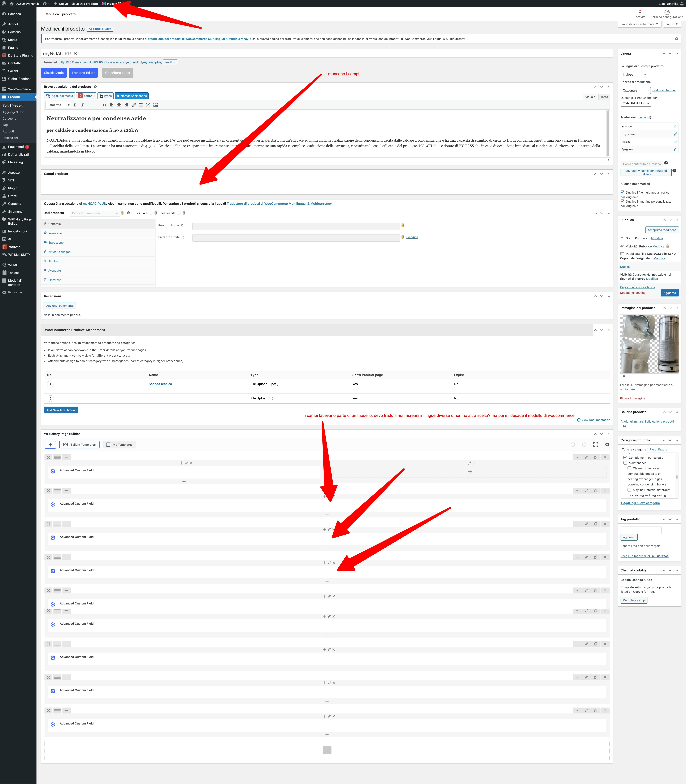The height and width of the screenshot is (784, 686).
Task: Insert bulleted list in editor toolbar
Action: point(90,105)
